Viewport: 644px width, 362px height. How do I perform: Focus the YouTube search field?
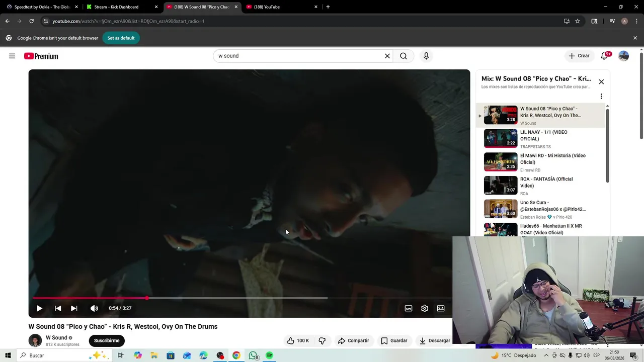299,56
